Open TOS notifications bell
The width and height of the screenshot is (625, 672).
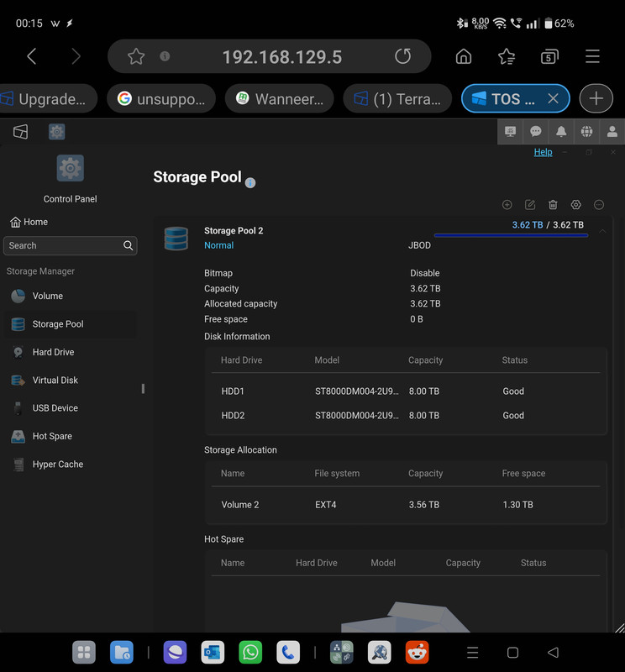[x=561, y=132]
